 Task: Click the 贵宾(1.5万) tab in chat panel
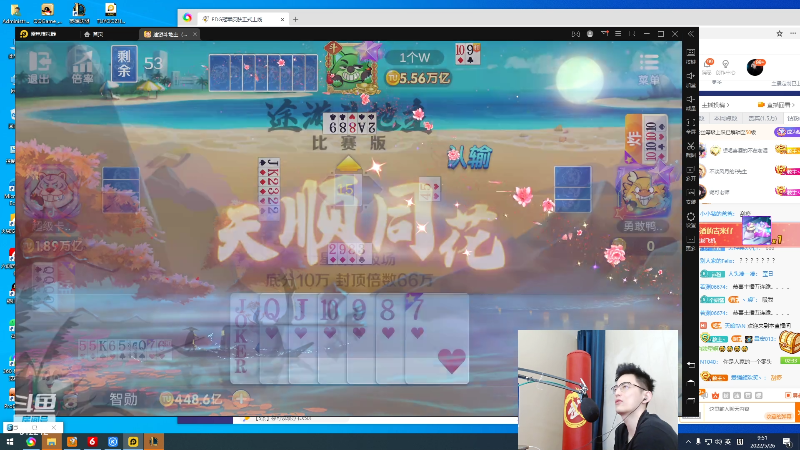click(x=762, y=118)
